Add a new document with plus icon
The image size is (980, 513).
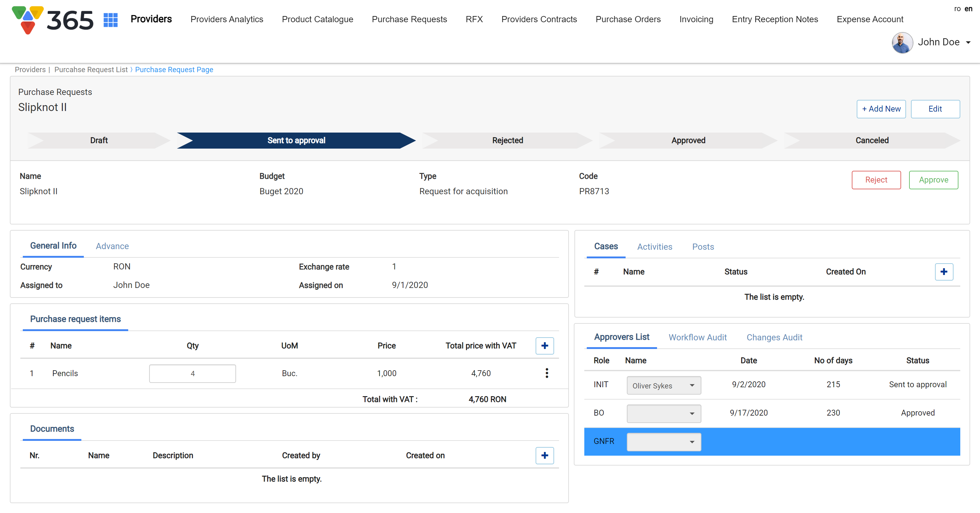(545, 455)
